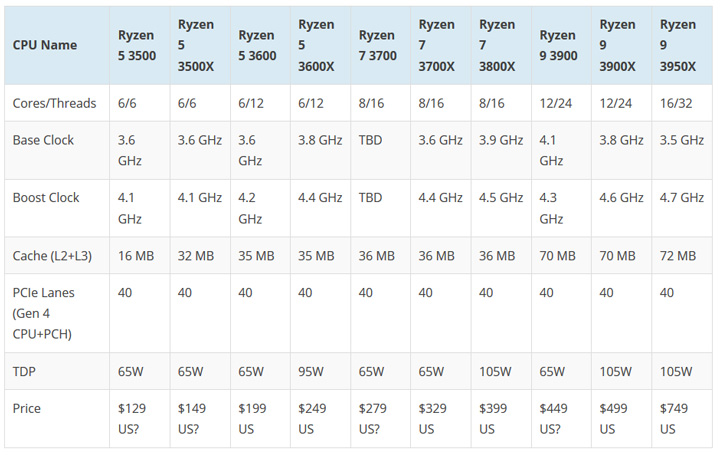Click the TBD base clock cell
720x457 pixels.
point(380,150)
